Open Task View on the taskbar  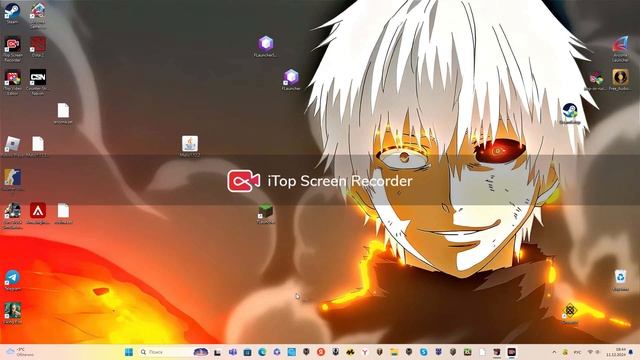pos(218,352)
